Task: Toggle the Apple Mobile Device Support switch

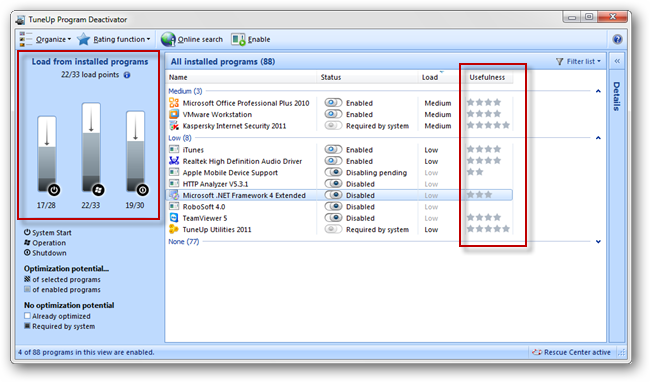Action: point(333,172)
